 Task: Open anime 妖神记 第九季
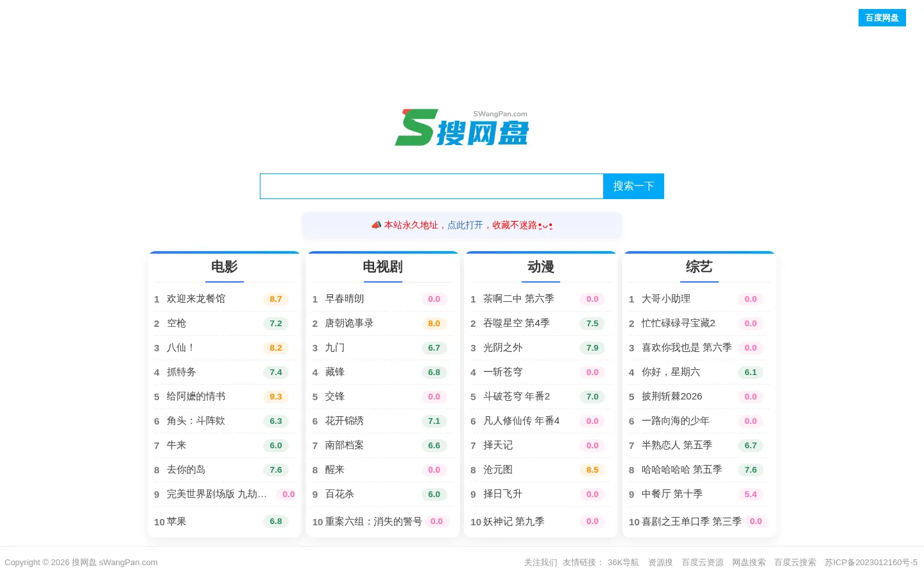pos(514,521)
